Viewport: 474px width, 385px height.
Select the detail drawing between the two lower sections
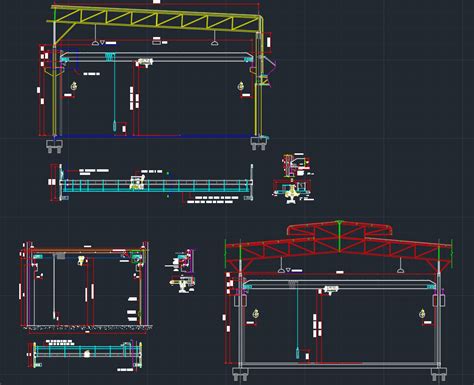coord(182,272)
